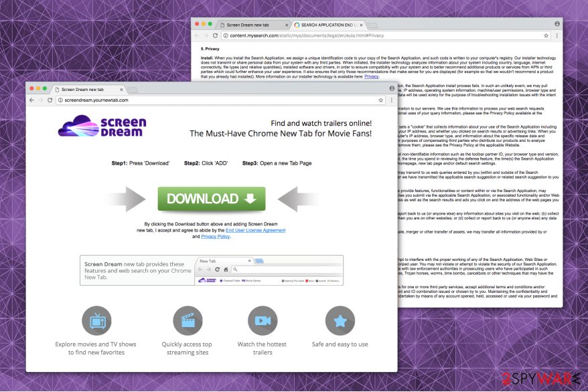Click 'Safe and easy to use' caption

[x=340, y=344]
